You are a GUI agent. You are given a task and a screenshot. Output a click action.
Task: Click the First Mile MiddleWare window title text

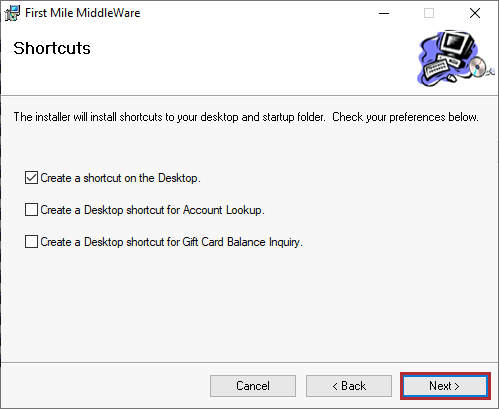[83, 13]
